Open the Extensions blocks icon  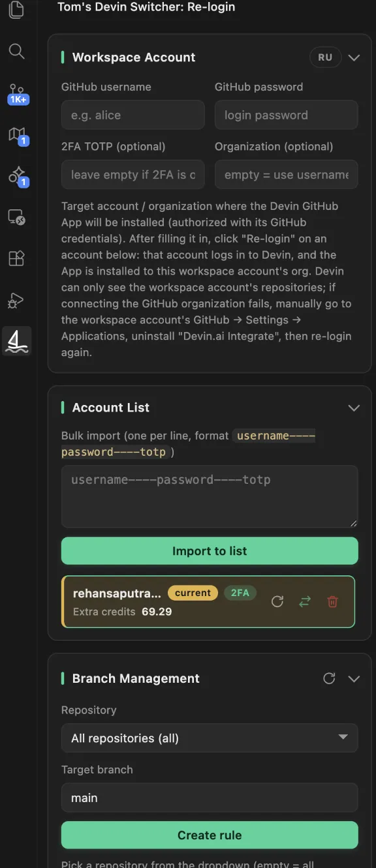16,258
